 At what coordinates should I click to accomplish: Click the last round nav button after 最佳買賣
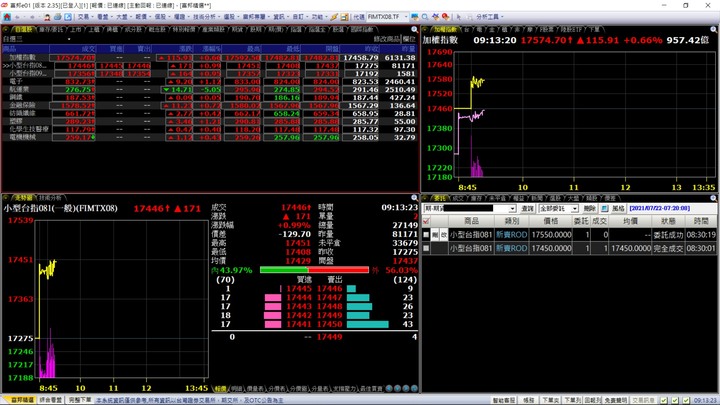pyautogui.click(x=414, y=388)
